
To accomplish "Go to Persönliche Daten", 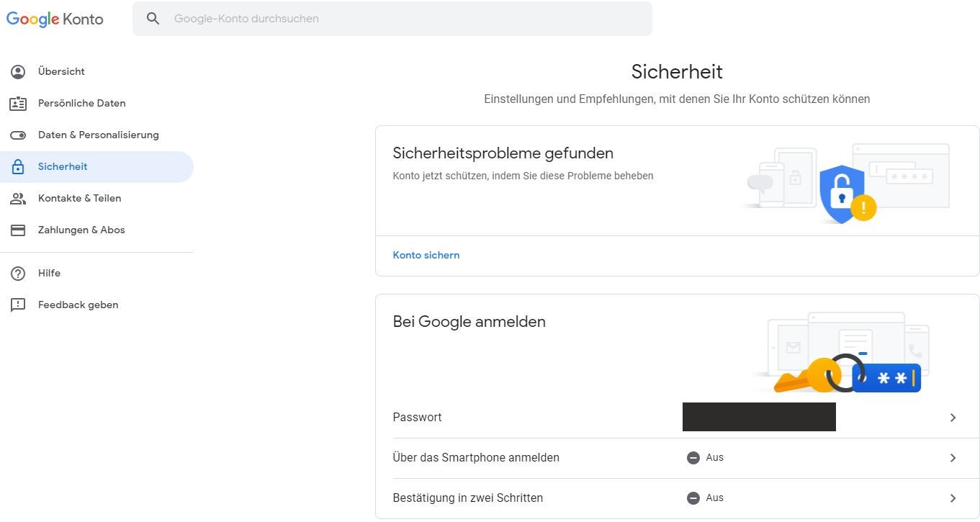I will click(x=96, y=103).
